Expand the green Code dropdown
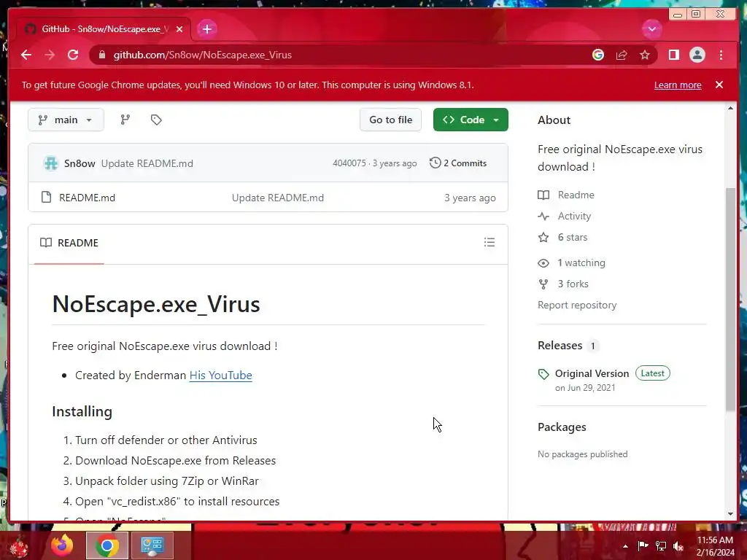This screenshot has height=560, width=747. [471, 120]
